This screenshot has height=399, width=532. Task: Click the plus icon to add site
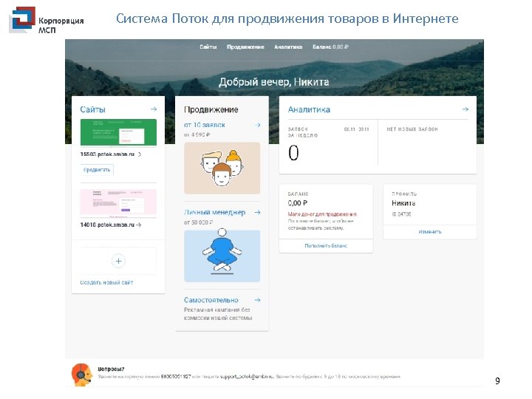pyautogui.click(x=118, y=261)
